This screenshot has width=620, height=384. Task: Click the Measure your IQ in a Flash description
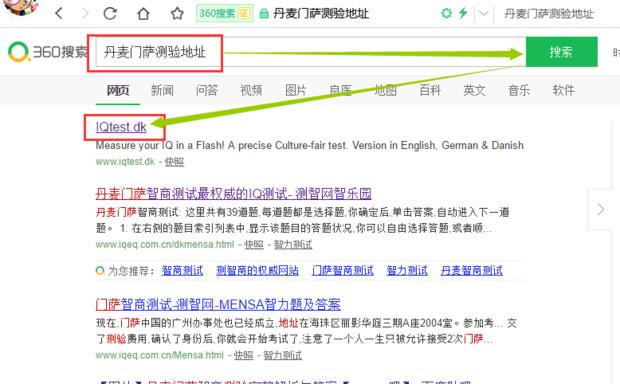pyautogui.click(x=310, y=146)
